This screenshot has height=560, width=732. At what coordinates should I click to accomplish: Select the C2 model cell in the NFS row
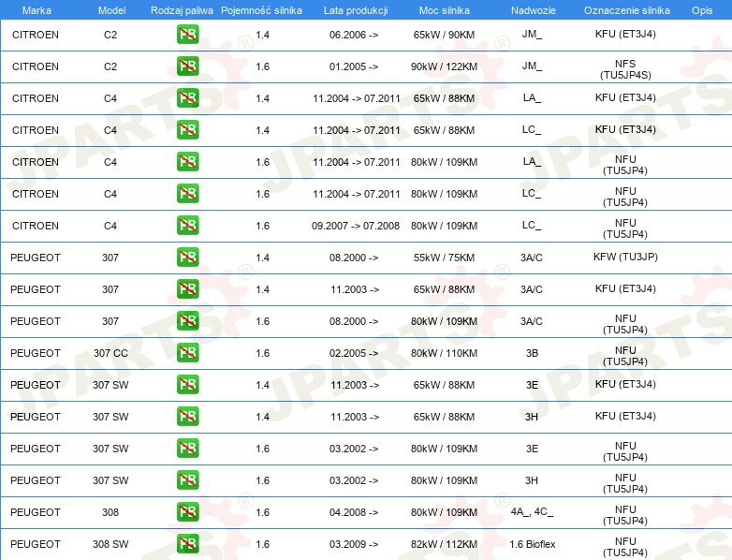pyautogui.click(x=110, y=66)
